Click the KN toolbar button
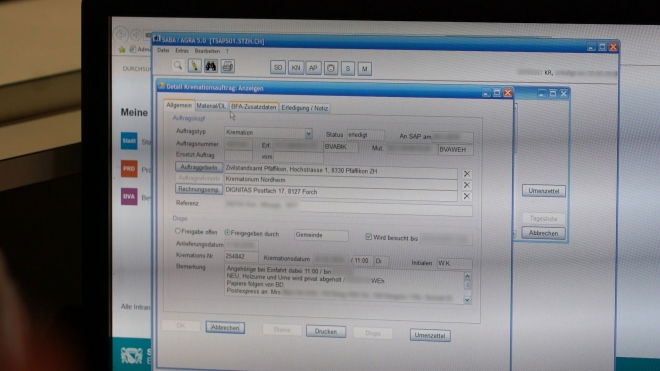The height and width of the screenshot is (371, 660). coord(296,68)
